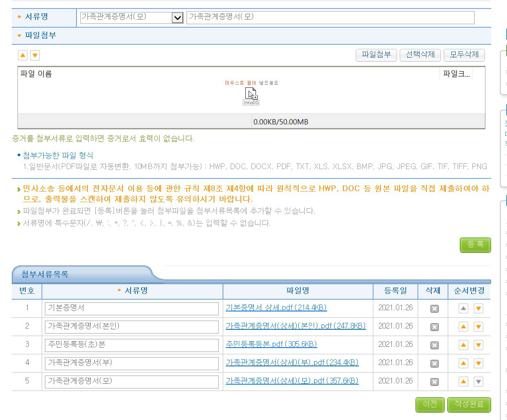The image size is (507, 420).
Task: Click the 번호 column header
Action: coord(27,291)
